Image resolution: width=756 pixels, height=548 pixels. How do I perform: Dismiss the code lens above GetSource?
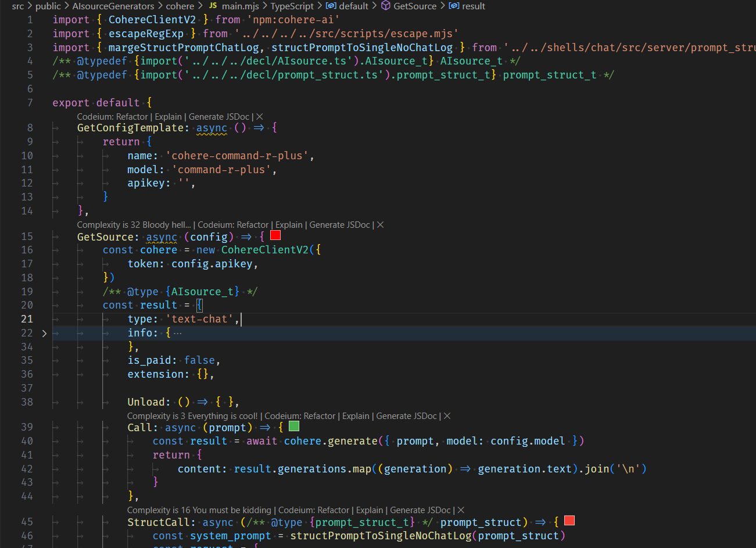click(x=380, y=225)
